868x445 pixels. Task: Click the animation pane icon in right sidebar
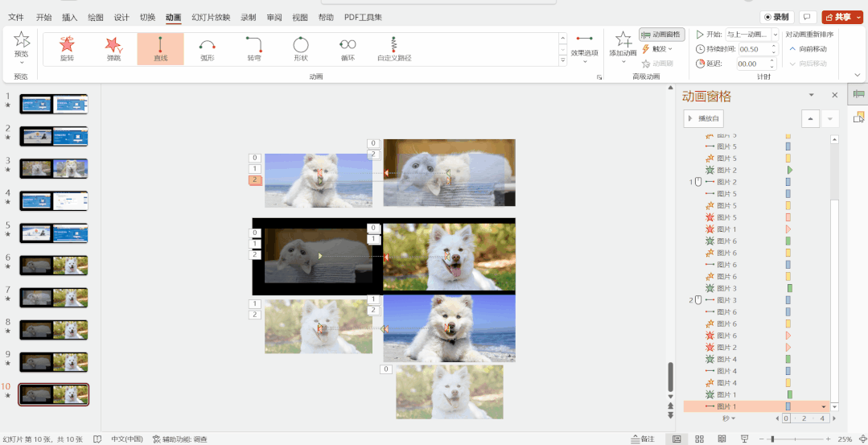pos(858,95)
